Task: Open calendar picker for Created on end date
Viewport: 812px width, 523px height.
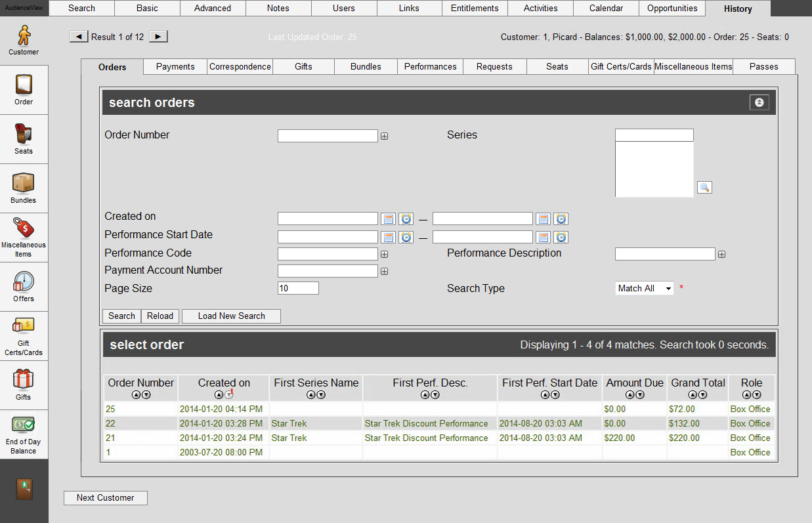Action: [543, 219]
